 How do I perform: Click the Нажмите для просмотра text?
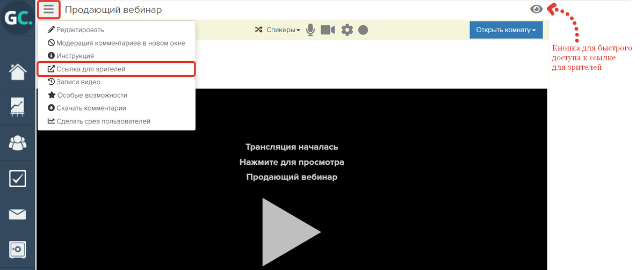point(292,162)
